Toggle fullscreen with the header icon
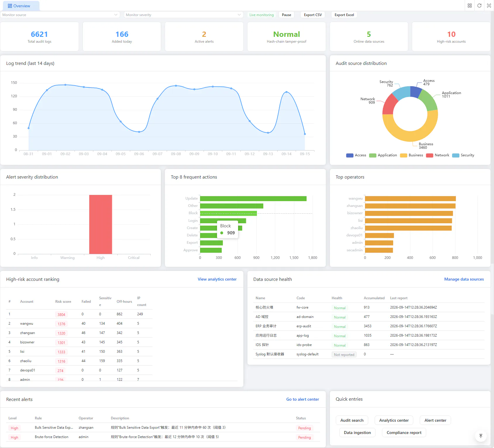The image size is (494, 448). (x=489, y=6)
